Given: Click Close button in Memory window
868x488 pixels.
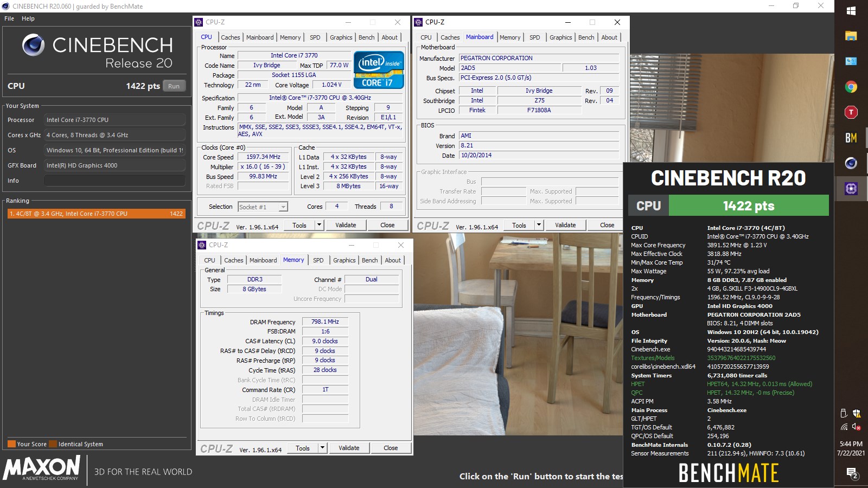Looking at the screenshot, I should (391, 448).
